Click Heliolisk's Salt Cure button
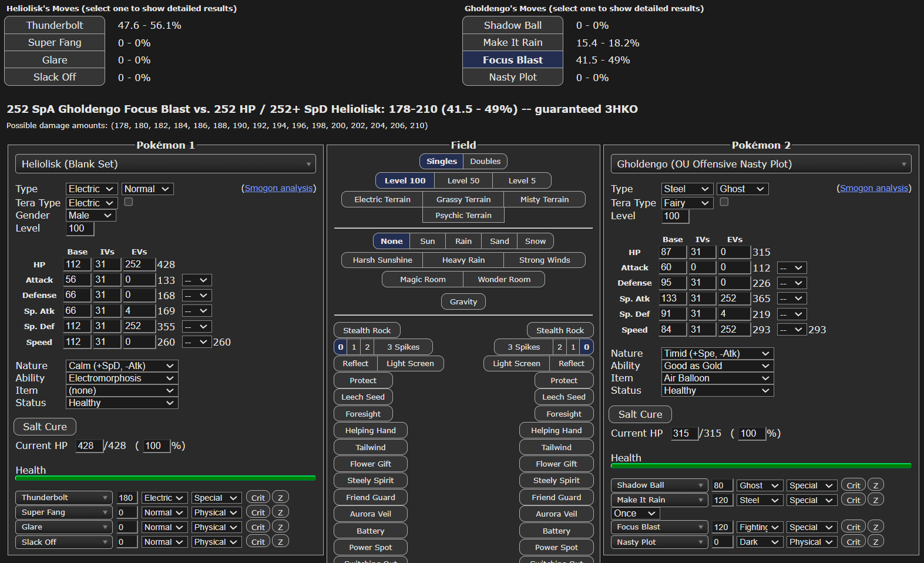Screen dimensions: 924x563 click(x=45, y=427)
